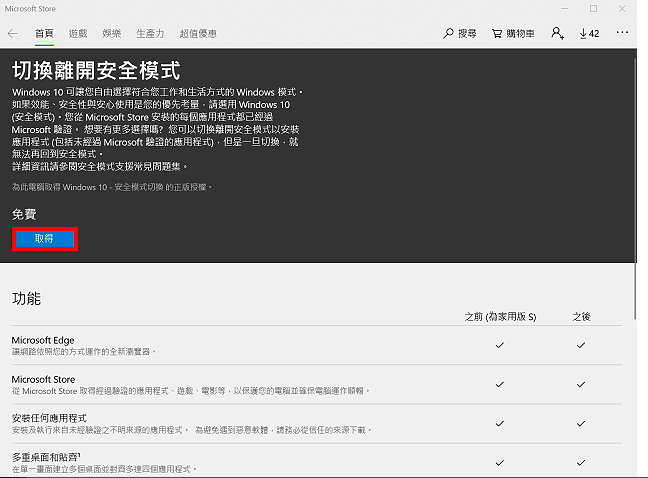This screenshot has height=478, width=648.
Task: Click the 多重桌面和貼齊 feature title
Action: [x=46, y=457]
